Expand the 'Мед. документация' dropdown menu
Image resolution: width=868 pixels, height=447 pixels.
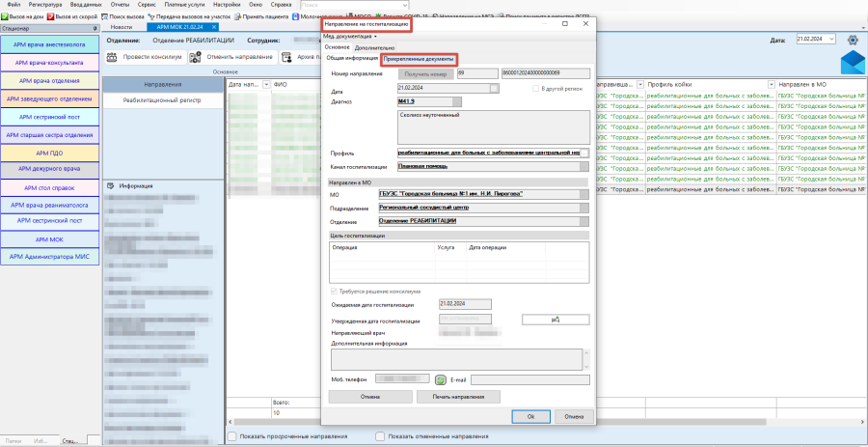[x=350, y=36]
